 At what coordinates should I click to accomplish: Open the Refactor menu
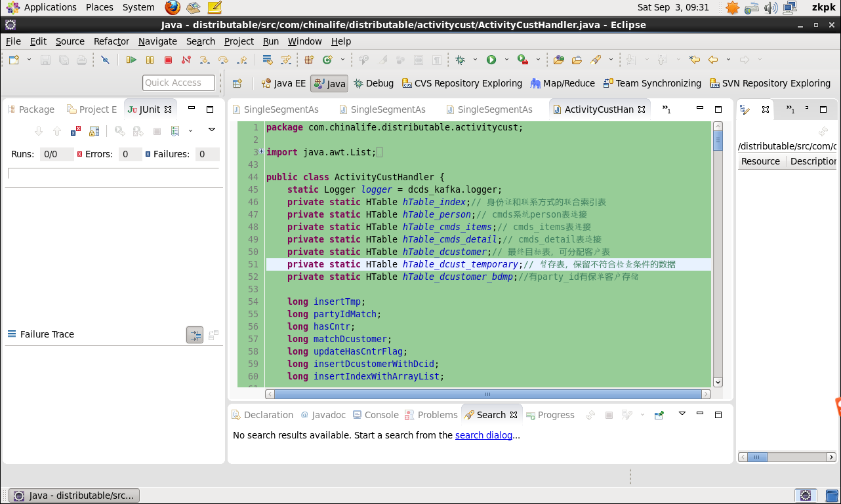pos(112,41)
